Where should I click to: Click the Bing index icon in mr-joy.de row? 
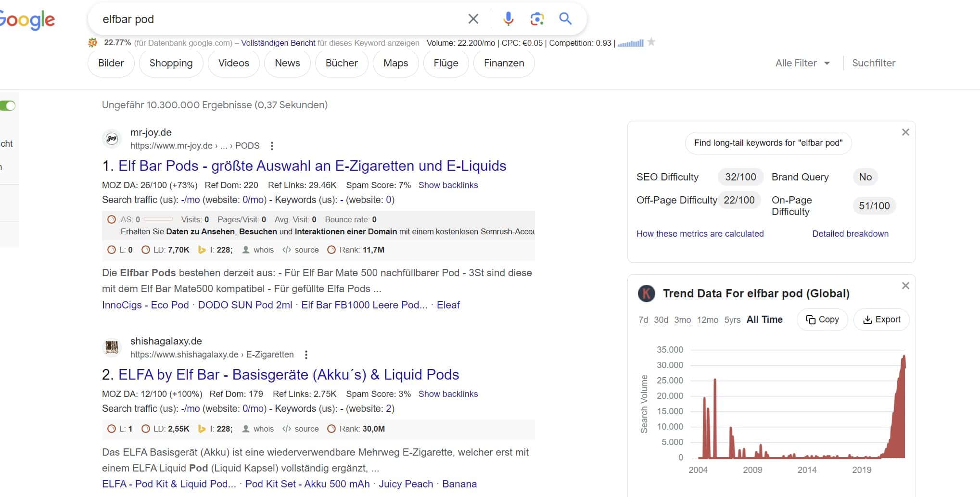[x=202, y=250]
